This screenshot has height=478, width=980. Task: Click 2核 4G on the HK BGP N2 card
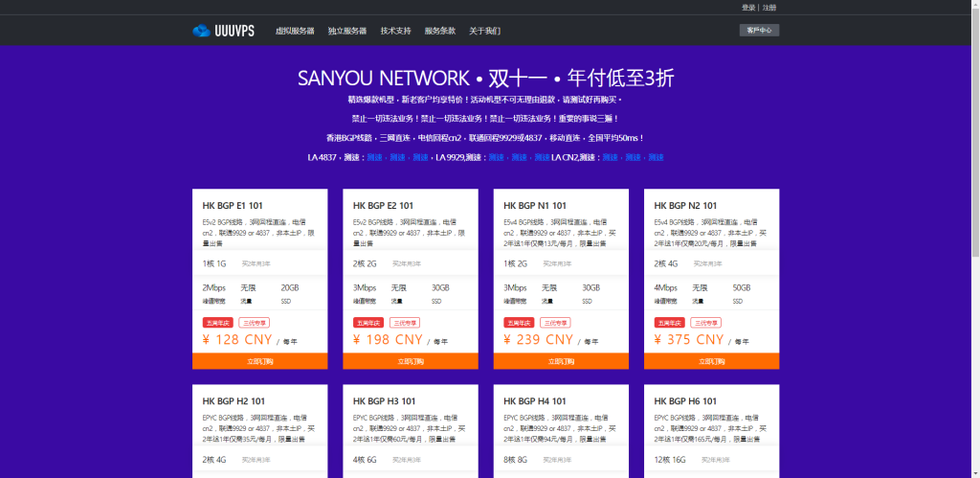666,264
